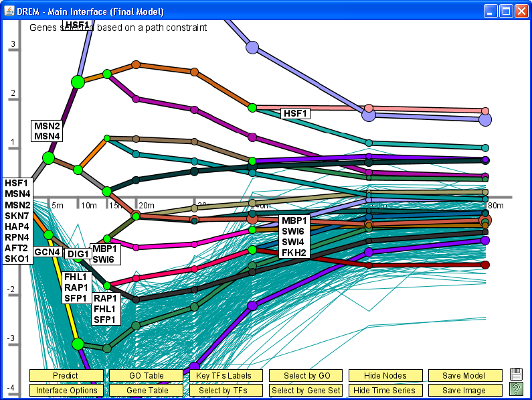Viewport: 532px width, 400px height.
Task: Toggle Key TFs Labels
Action: (x=226, y=375)
